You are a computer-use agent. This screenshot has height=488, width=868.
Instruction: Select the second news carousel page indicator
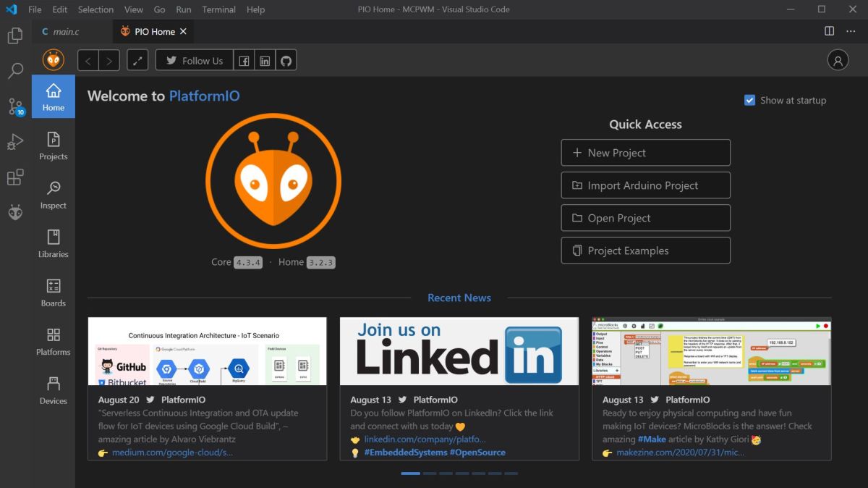pyautogui.click(x=430, y=474)
